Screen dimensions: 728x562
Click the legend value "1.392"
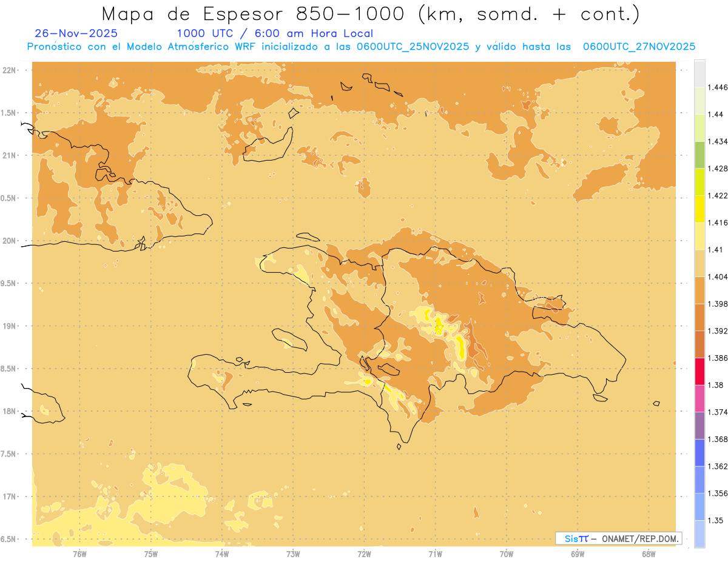point(717,331)
